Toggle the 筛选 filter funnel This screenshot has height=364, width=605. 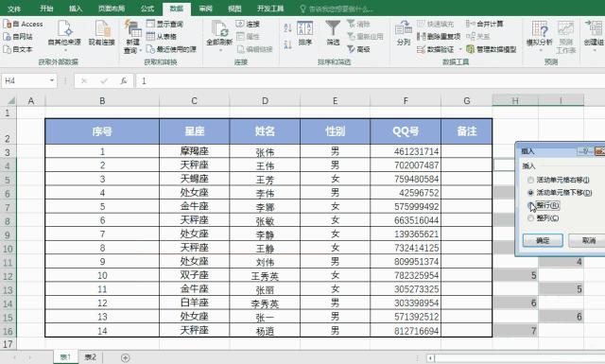tap(333, 33)
